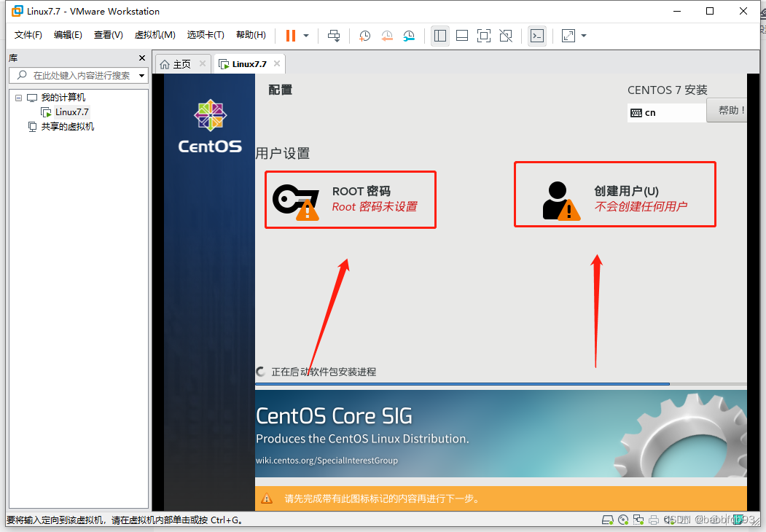Click the 正在启动软件包安装进程 status text
Image resolution: width=766 pixels, height=532 pixels.
point(324,372)
